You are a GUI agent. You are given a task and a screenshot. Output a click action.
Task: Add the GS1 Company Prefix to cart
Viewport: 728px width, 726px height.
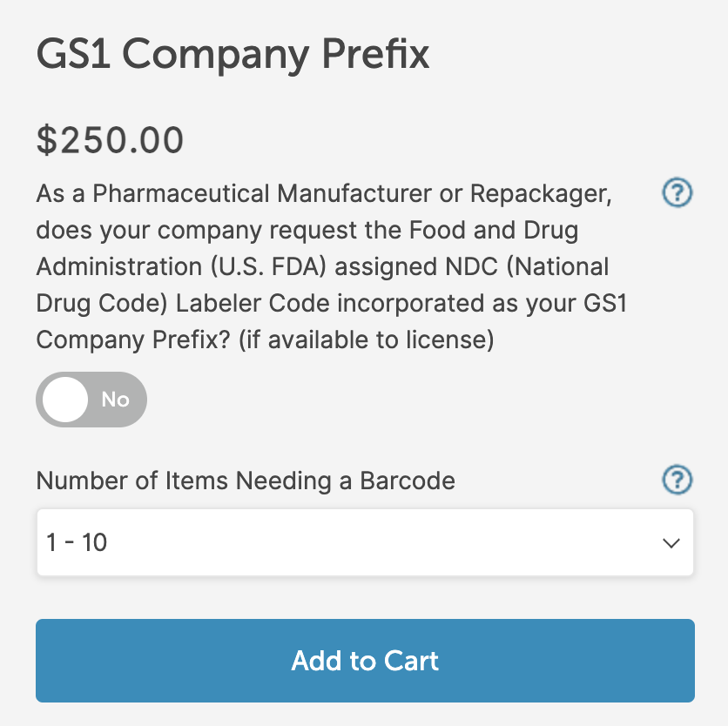click(x=365, y=661)
